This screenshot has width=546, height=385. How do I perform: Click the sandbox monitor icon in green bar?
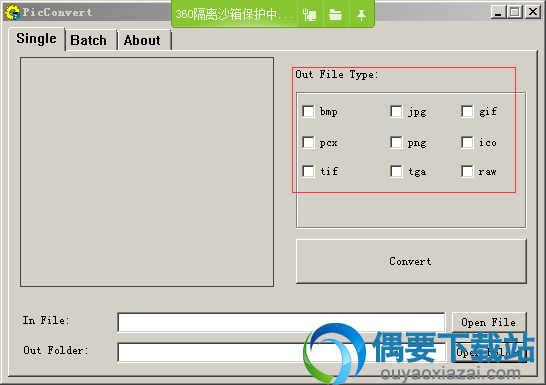[310, 15]
